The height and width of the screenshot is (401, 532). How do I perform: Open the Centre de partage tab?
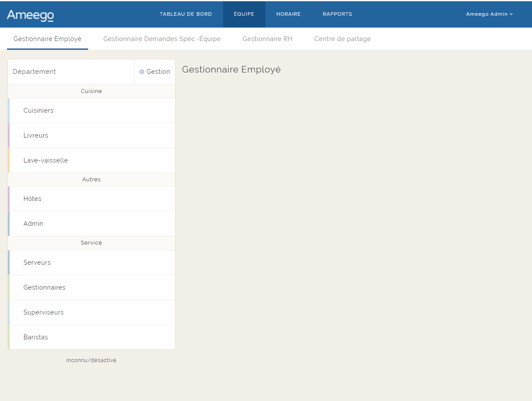[x=343, y=39]
